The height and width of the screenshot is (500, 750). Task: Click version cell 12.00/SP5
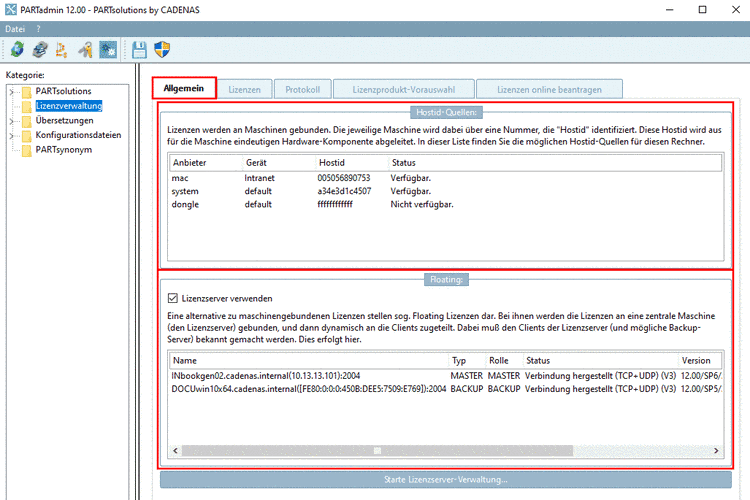tap(701, 389)
